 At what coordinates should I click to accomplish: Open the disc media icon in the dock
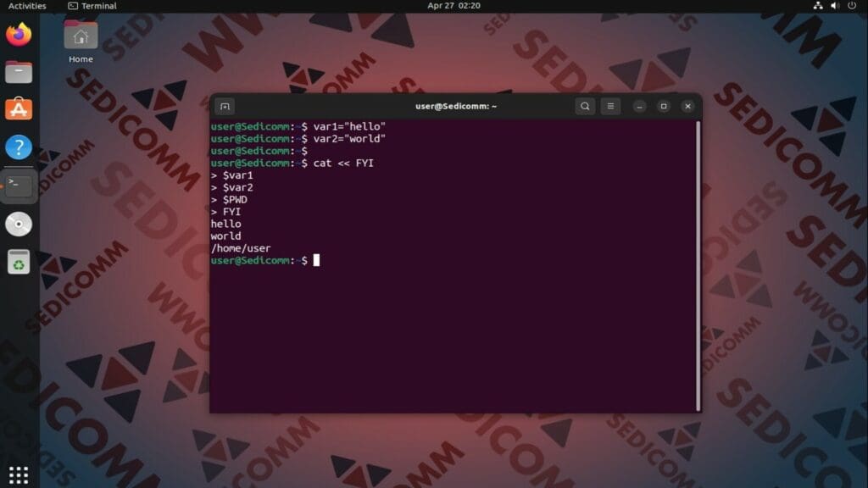19,224
